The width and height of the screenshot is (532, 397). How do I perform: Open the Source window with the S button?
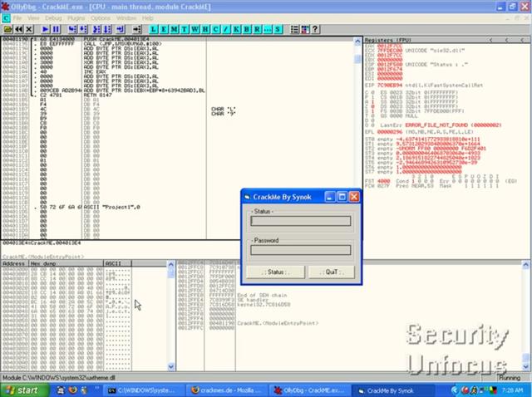pyautogui.click(x=278, y=30)
